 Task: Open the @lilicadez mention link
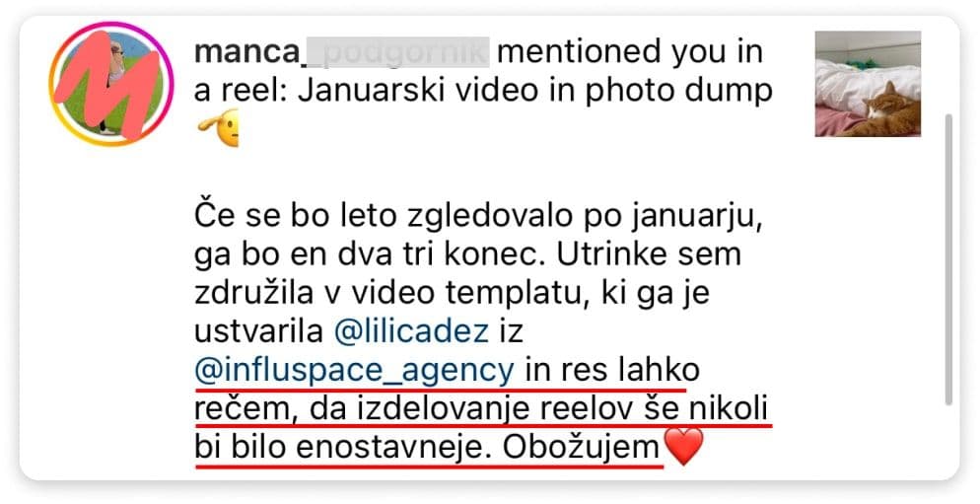pos(411,331)
